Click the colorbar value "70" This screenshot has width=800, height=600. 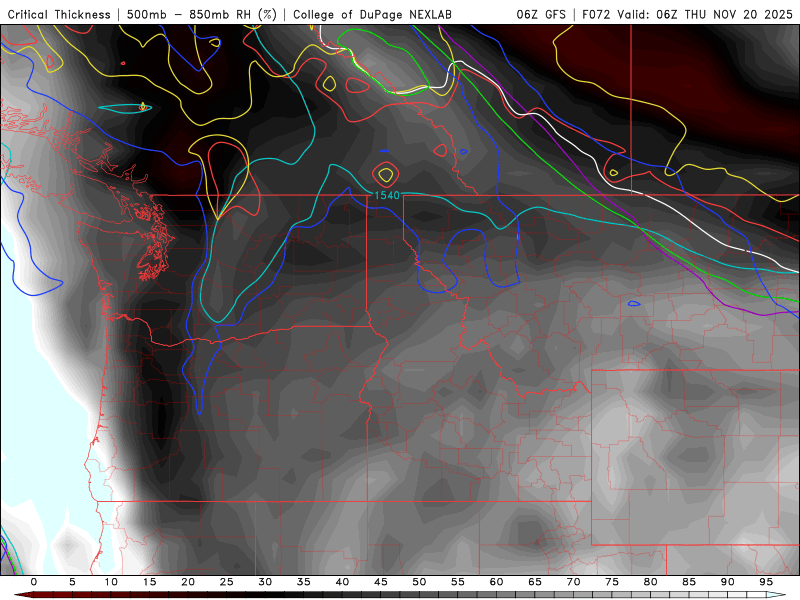pos(573,582)
